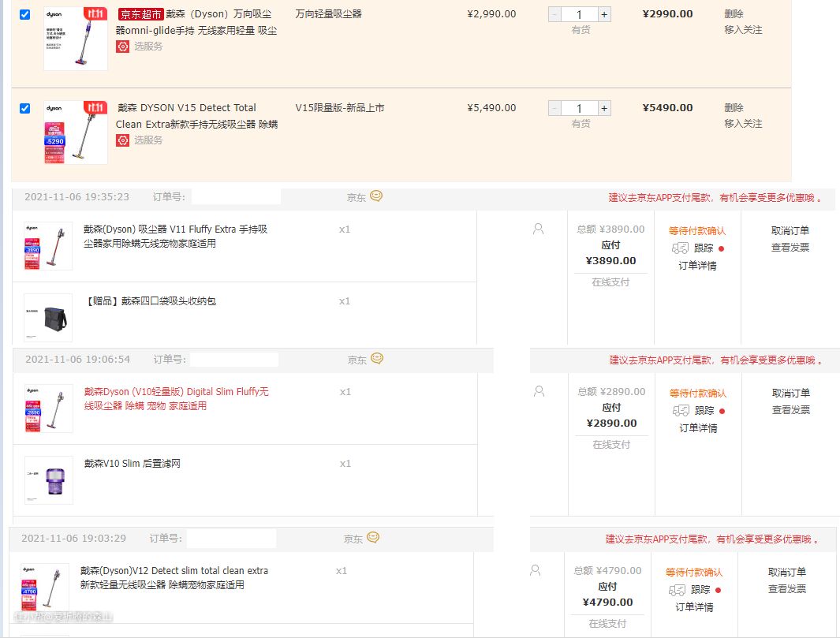Open V11 Fluffy Extra product thumbnail

47,246
